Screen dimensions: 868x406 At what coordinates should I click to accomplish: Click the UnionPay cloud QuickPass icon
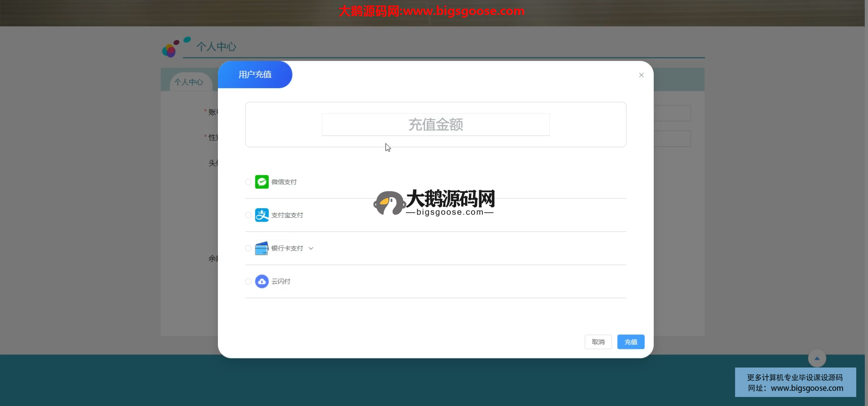[x=262, y=282]
